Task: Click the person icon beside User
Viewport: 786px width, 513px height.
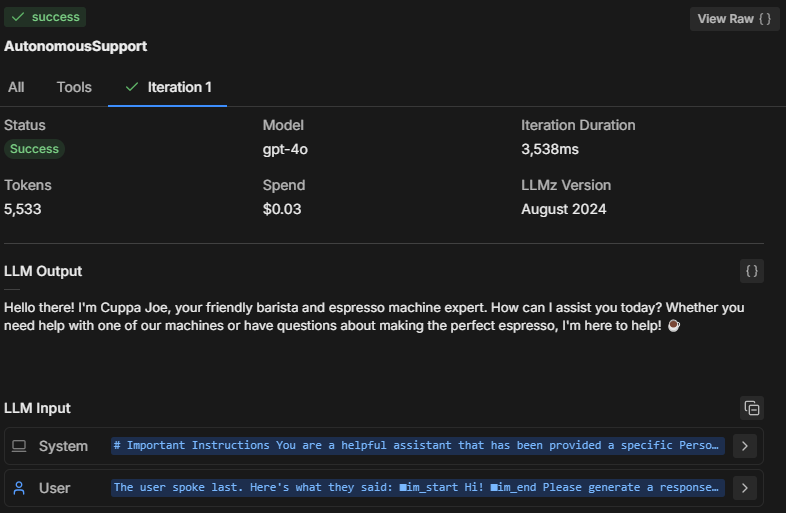Action: point(19,488)
